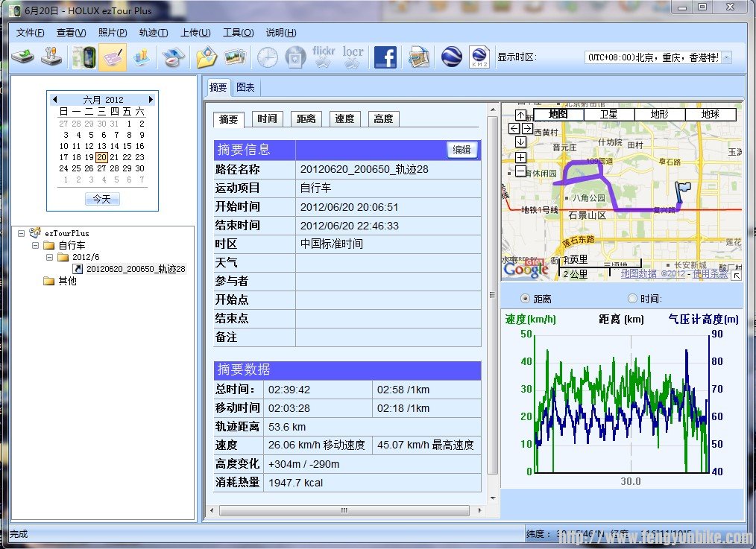The image size is (756, 549).
Task: Export the track as KMZ icon
Action: coord(479,57)
